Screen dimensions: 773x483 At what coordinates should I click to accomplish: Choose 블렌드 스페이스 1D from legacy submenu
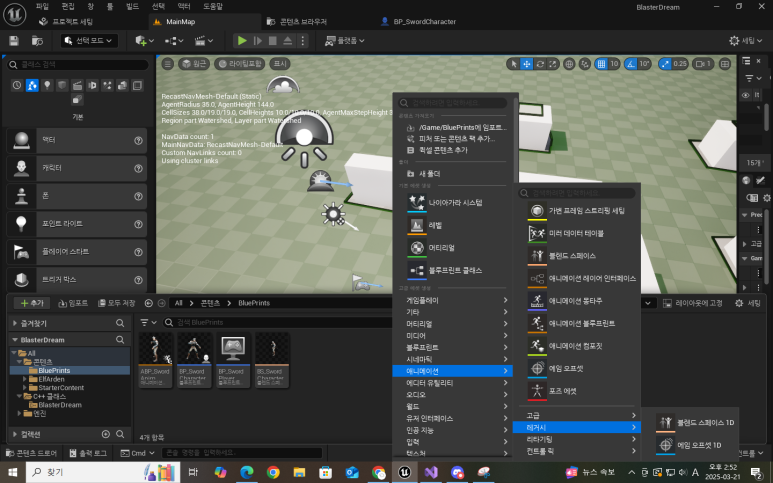coord(696,422)
